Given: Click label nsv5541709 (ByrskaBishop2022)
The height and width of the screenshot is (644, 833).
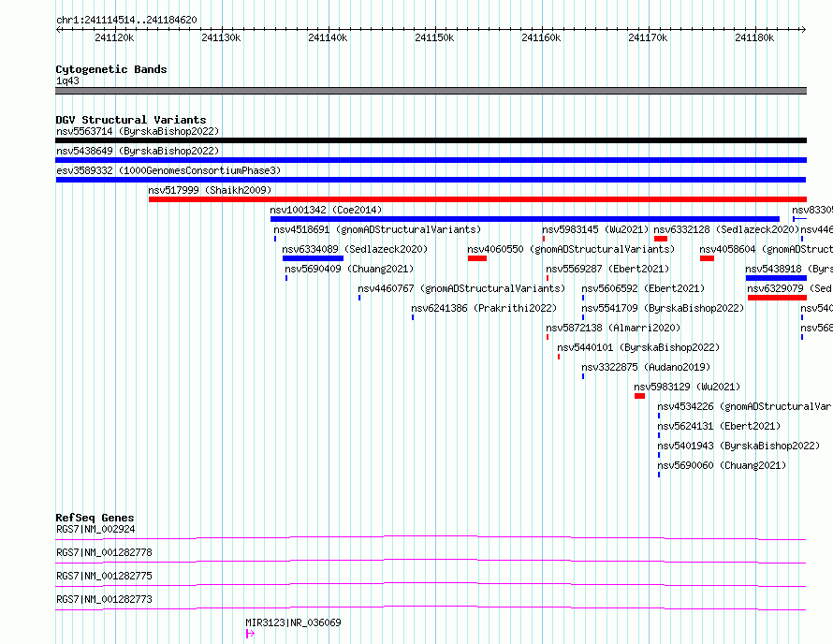Looking at the screenshot, I should pos(663,308).
